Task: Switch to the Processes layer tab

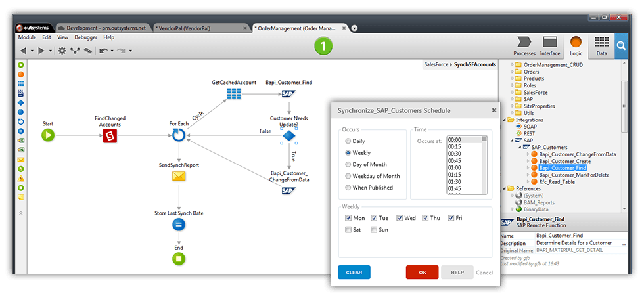Action: pos(524,45)
